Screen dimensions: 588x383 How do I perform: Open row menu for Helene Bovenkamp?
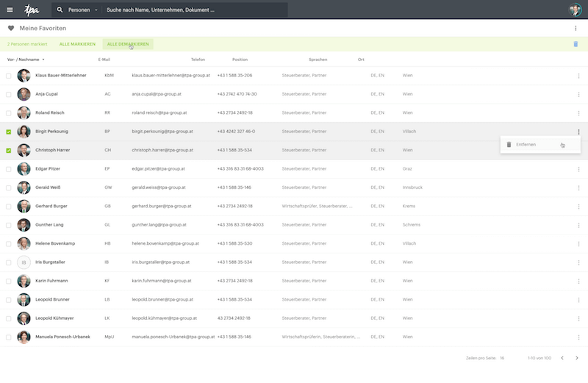point(578,244)
